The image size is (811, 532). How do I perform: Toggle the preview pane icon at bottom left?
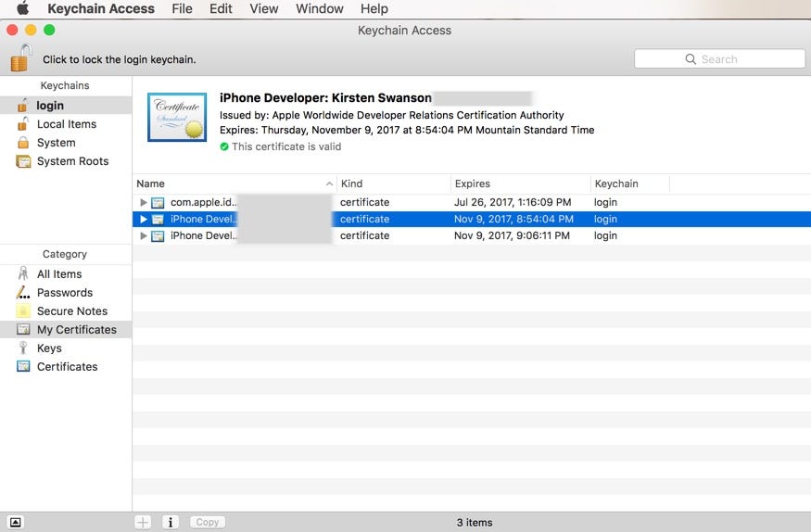16,522
